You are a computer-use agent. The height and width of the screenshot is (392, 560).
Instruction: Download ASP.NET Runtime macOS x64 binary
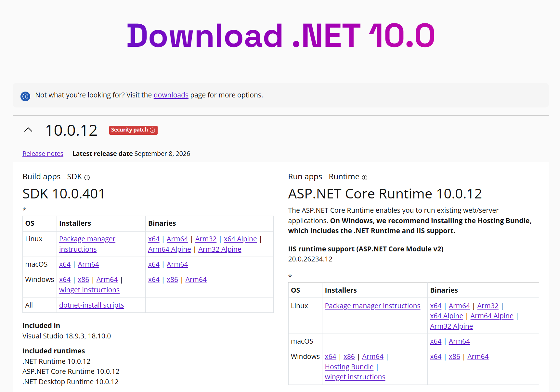pyautogui.click(x=436, y=341)
